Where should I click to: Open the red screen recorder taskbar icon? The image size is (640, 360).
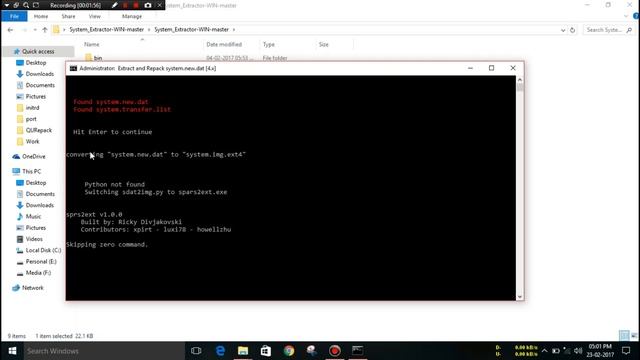(335, 351)
